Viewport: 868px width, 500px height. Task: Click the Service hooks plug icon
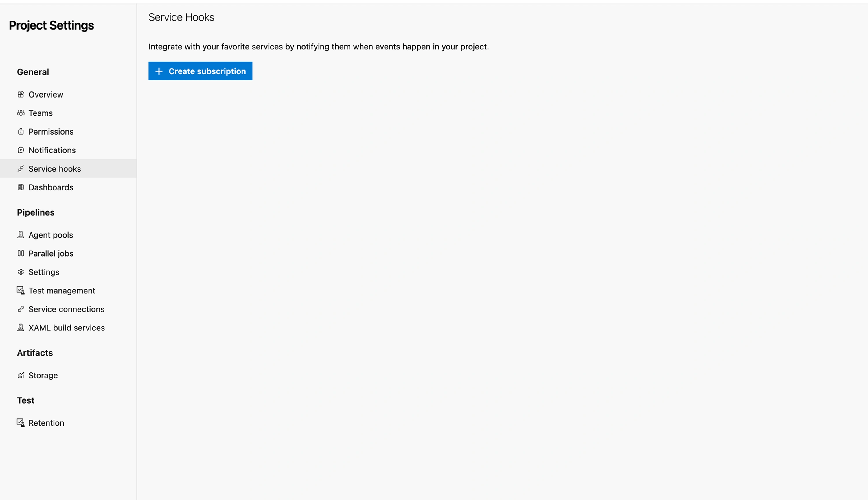[x=21, y=169]
